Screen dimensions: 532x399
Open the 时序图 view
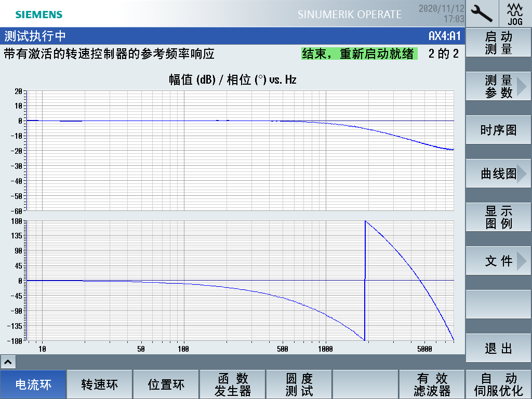499,130
